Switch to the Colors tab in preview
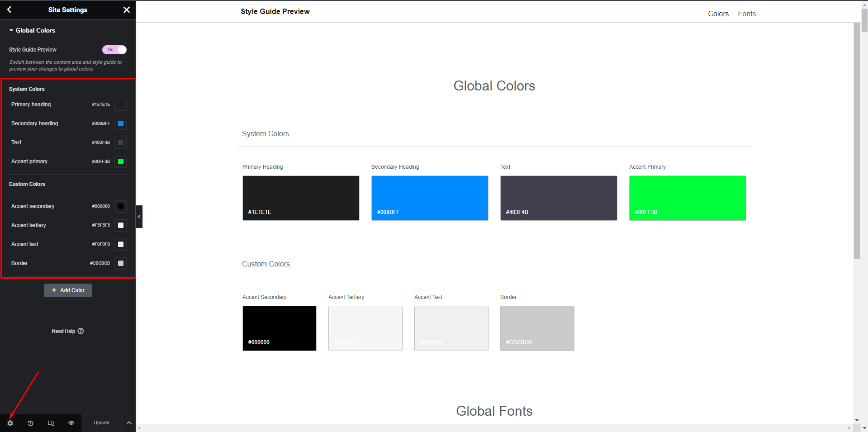Image resolution: width=868 pixels, height=432 pixels. 718,14
